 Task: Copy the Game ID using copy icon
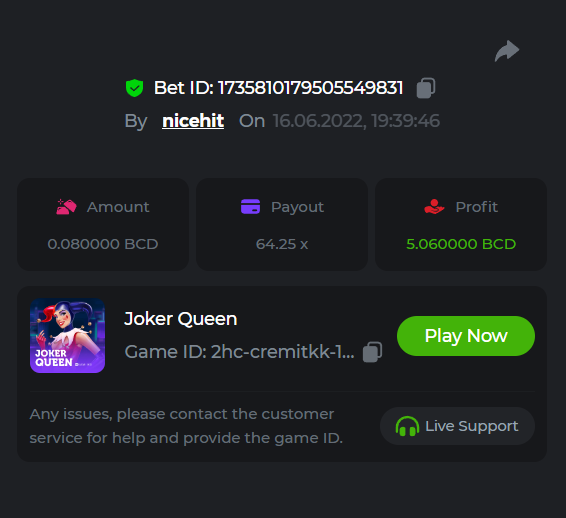[373, 352]
